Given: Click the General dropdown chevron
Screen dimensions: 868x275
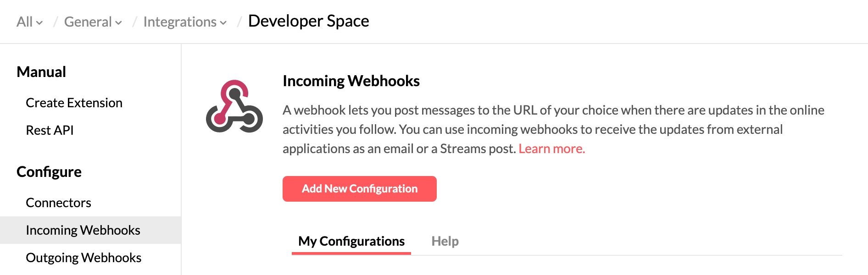Looking at the screenshot, I should point(118,23).
